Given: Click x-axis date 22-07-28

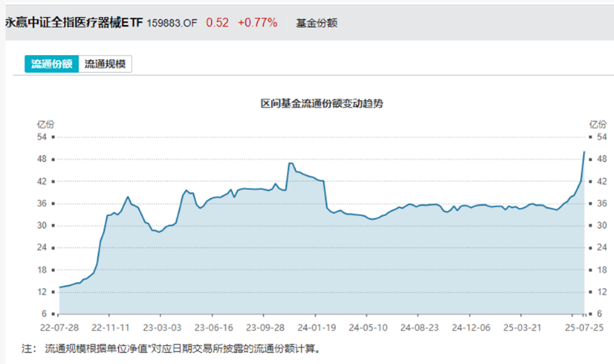Looking at the screenshot, I should [x=59, y=328].
